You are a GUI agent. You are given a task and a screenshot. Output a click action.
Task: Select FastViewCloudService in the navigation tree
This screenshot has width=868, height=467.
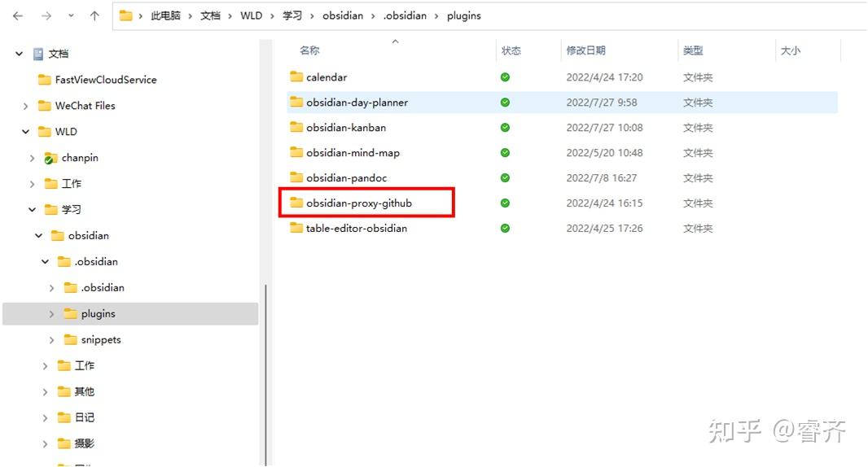point(106,80)
